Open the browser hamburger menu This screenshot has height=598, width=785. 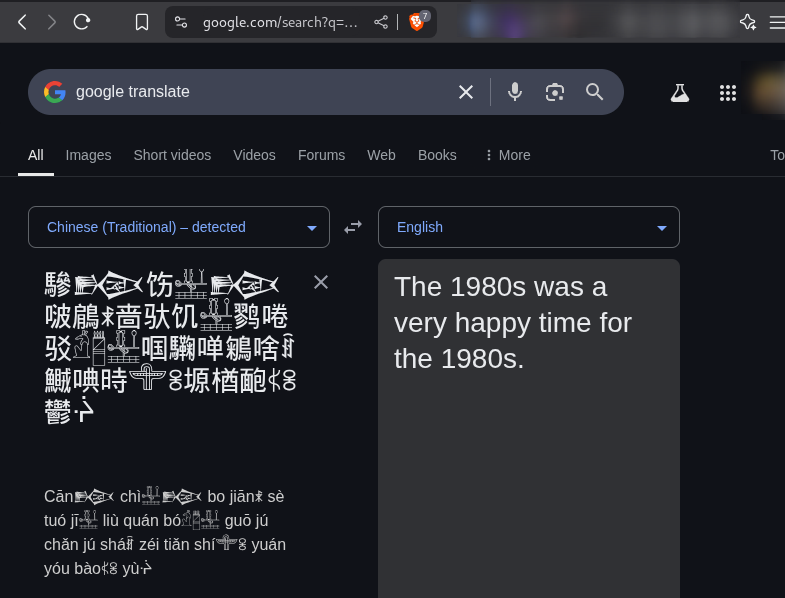[x=777, y=22]
